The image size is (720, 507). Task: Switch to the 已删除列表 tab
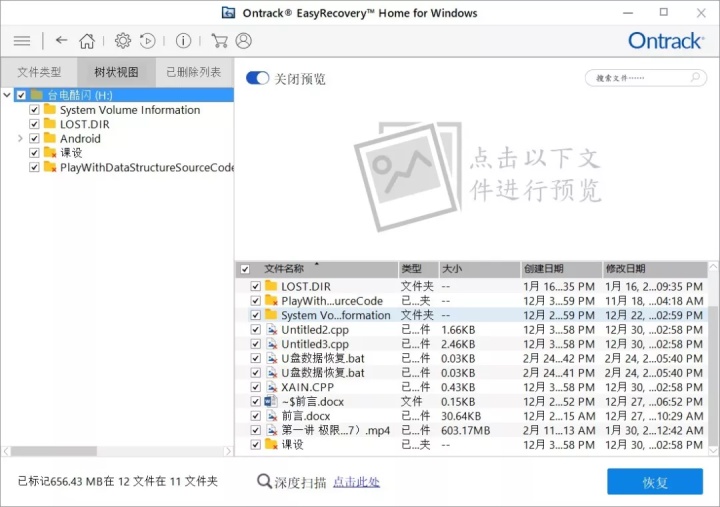(x=194, y=72)
